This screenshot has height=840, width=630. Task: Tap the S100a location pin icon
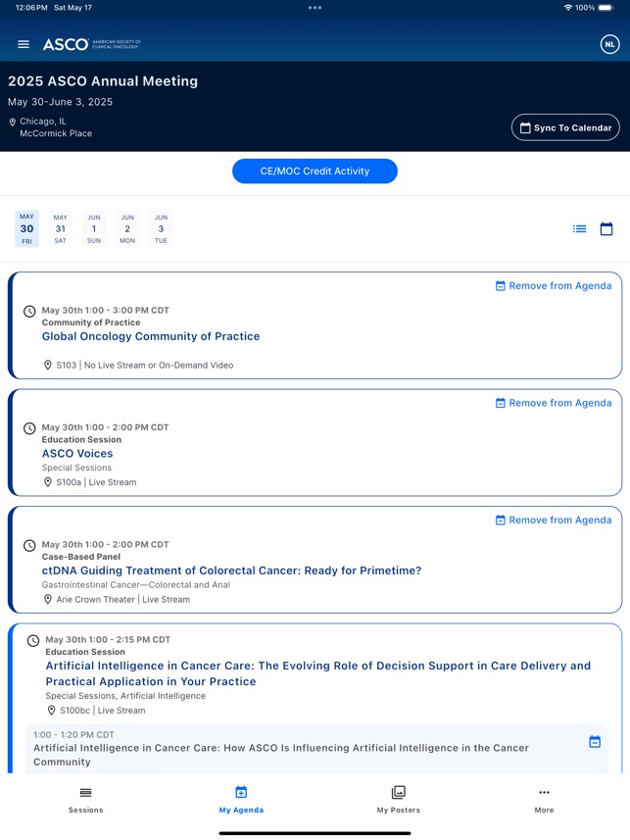(48, 482)
